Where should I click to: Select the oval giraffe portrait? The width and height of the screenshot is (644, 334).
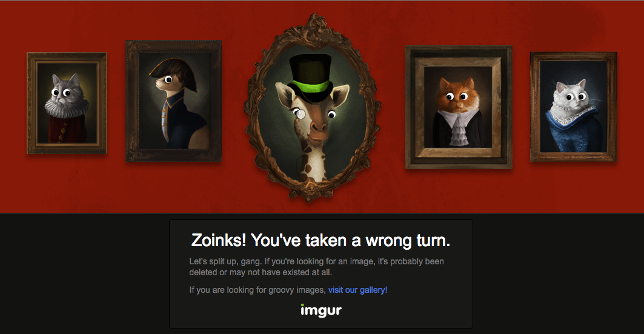tap(313, 108)
